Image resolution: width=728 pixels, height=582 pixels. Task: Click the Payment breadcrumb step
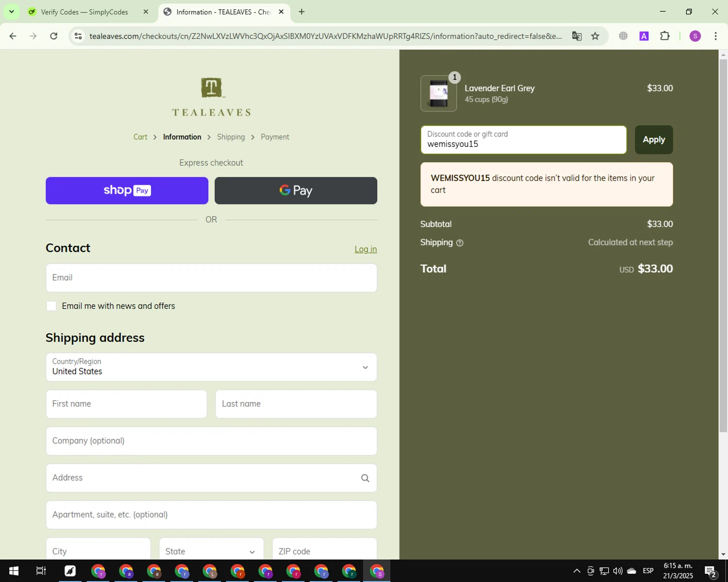click(275, 137)
